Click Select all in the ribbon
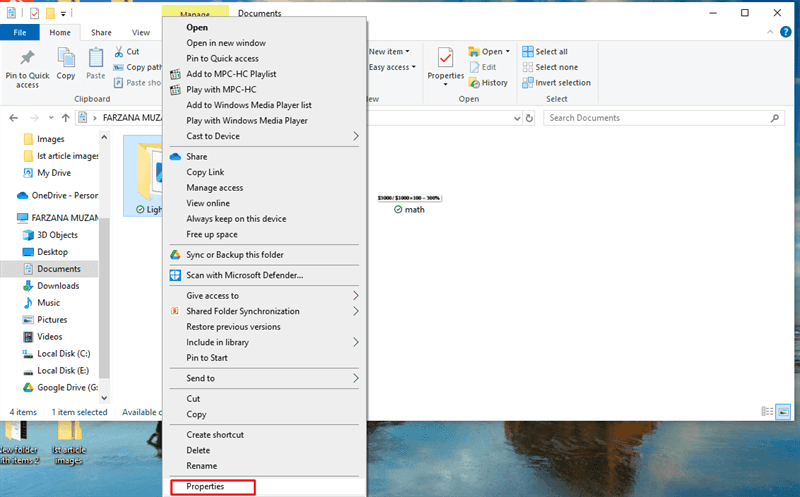Viewport: 800px width, 497px height. [545, 52]
